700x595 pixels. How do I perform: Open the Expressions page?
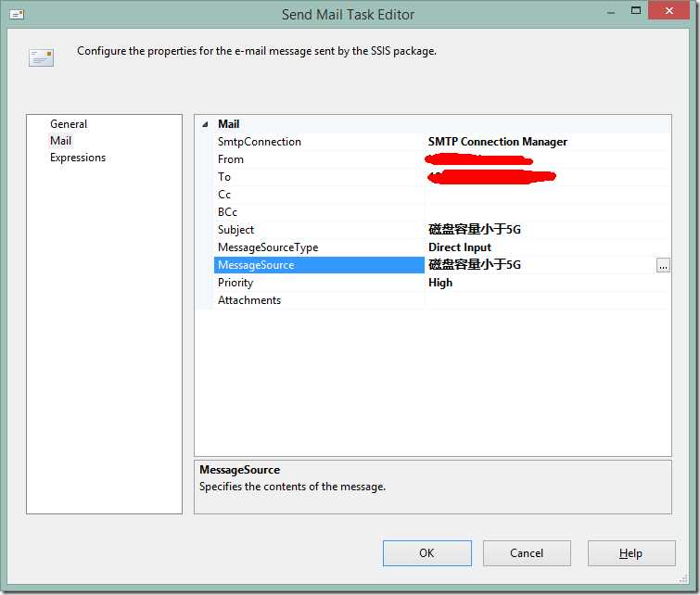coord(78,158)
